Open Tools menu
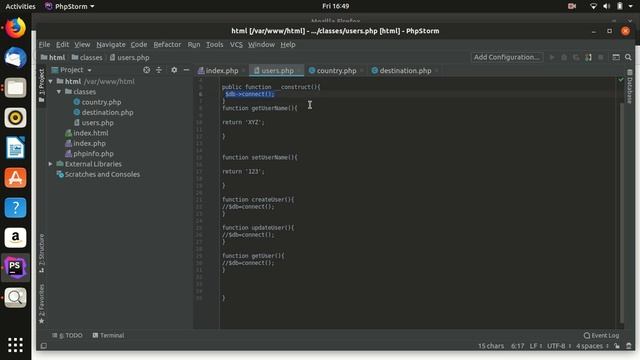Viewport: 640px width, 360px height. pyautogui.click(x=215, y=44)
